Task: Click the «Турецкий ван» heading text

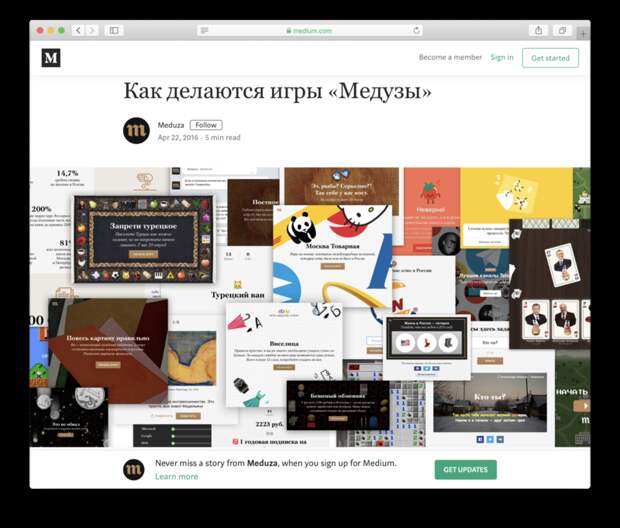Action: pyautogui.click(x=238, y=295)
